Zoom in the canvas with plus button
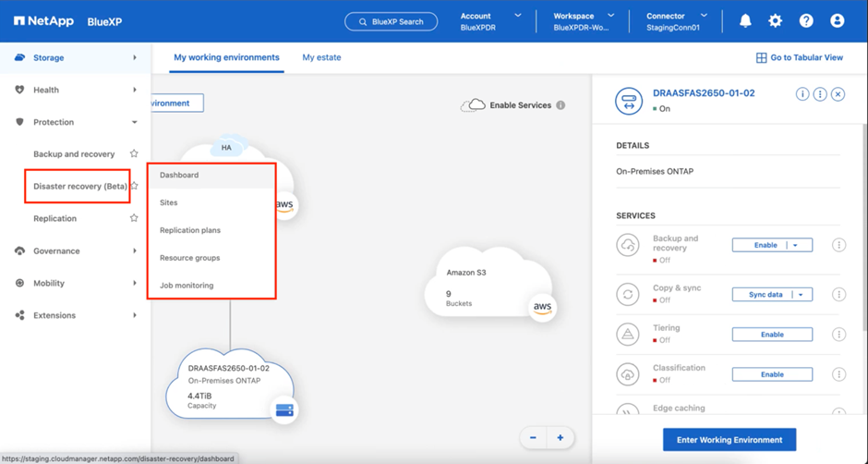 [560, 438]
